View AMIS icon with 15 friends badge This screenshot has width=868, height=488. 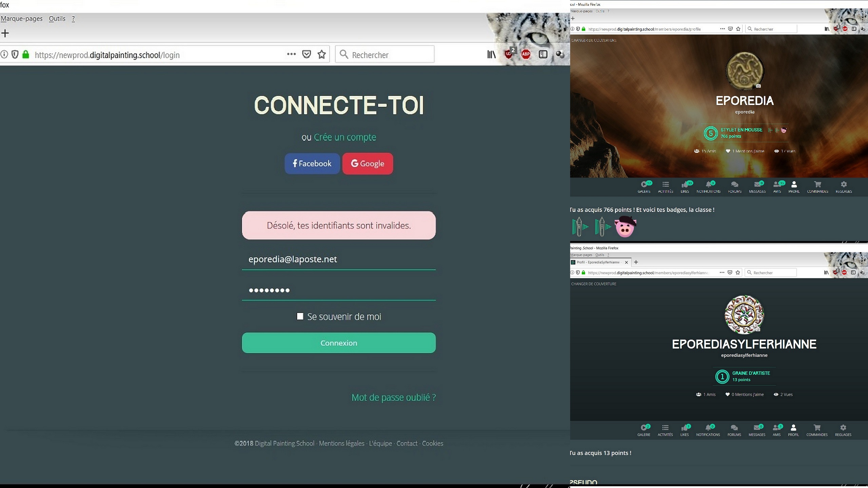(777, 185)
